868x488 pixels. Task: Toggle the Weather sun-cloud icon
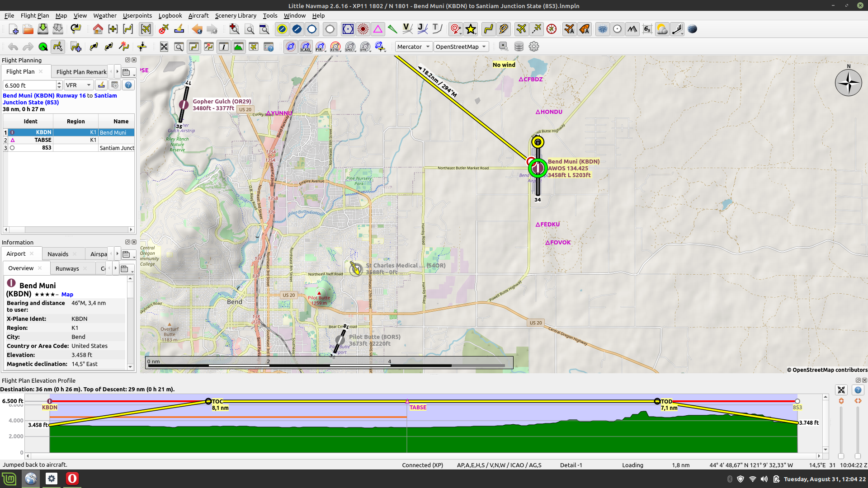pos(662,29)
